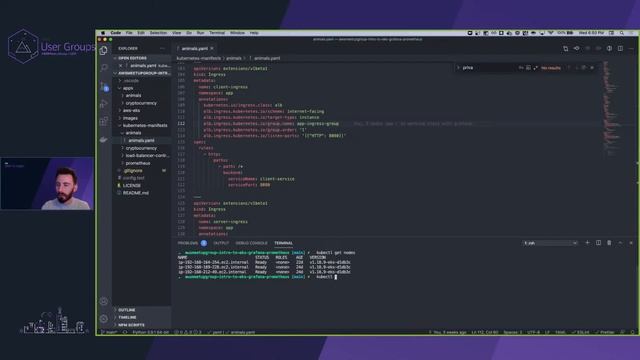Viewport: 640px width, 360px height.
Task: Expand the Outline panel
Action: coord(142,310)
